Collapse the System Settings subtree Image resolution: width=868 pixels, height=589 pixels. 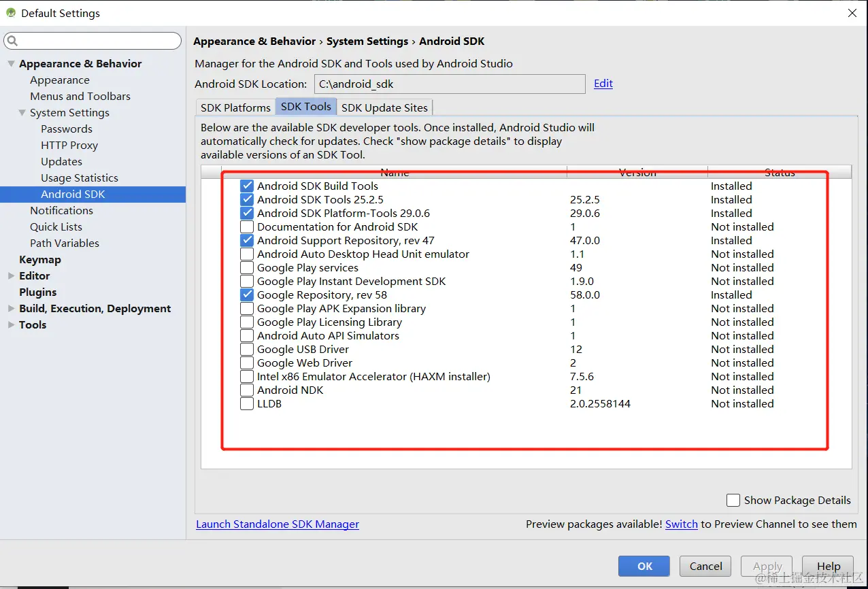coord(22,113)
